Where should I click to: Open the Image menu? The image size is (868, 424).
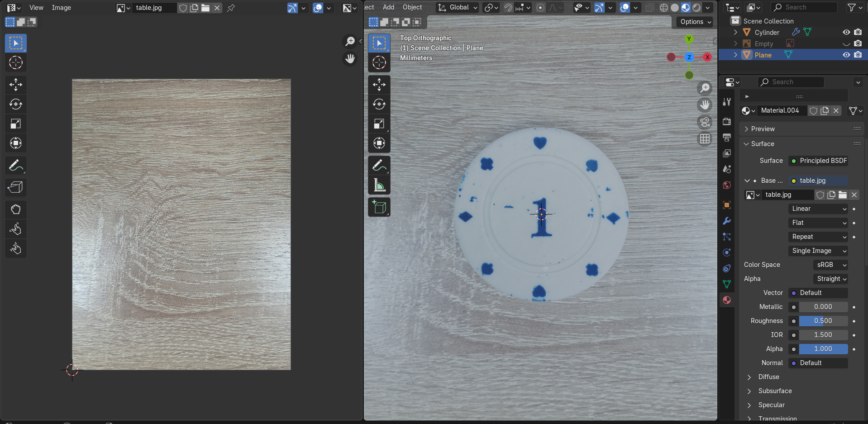click(61, 8)
